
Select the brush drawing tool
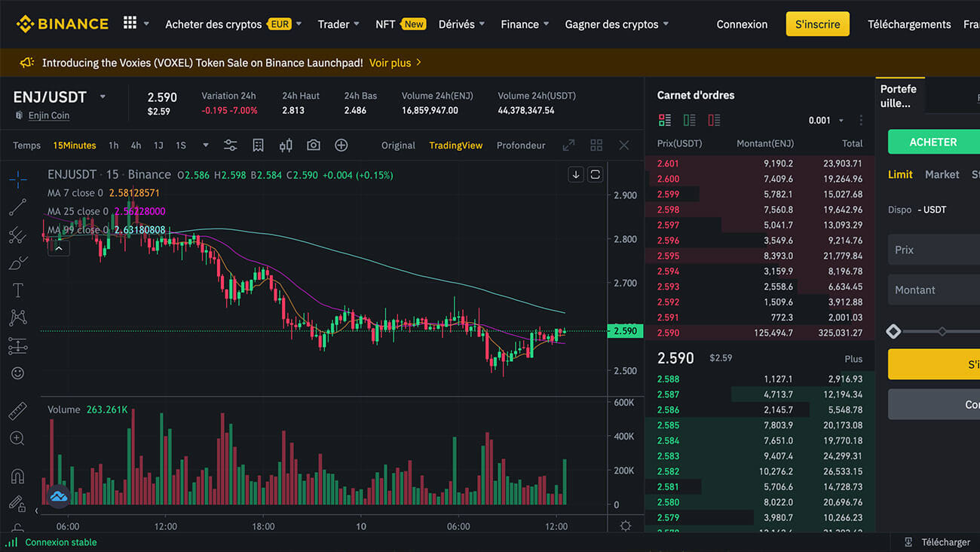(x=18, y=262)
